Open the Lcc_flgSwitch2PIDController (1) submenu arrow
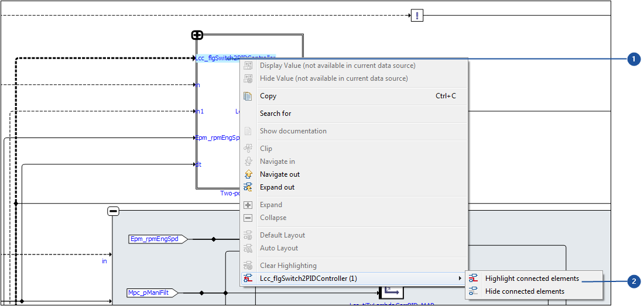The height and width of the screenshot is (306, 644). pyautogui.click(x=460, y=279)
